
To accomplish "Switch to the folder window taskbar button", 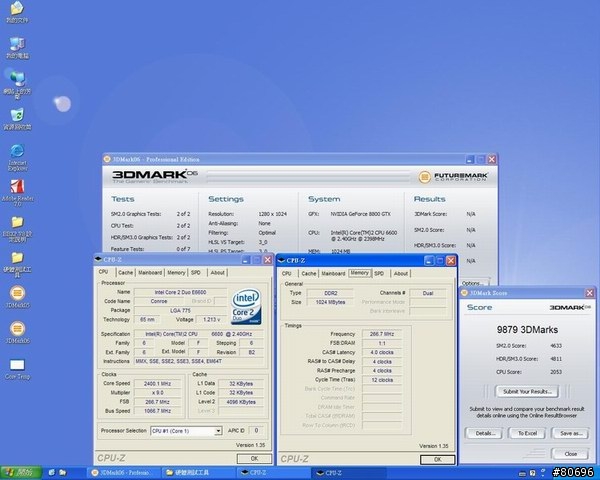I will 198,473.
